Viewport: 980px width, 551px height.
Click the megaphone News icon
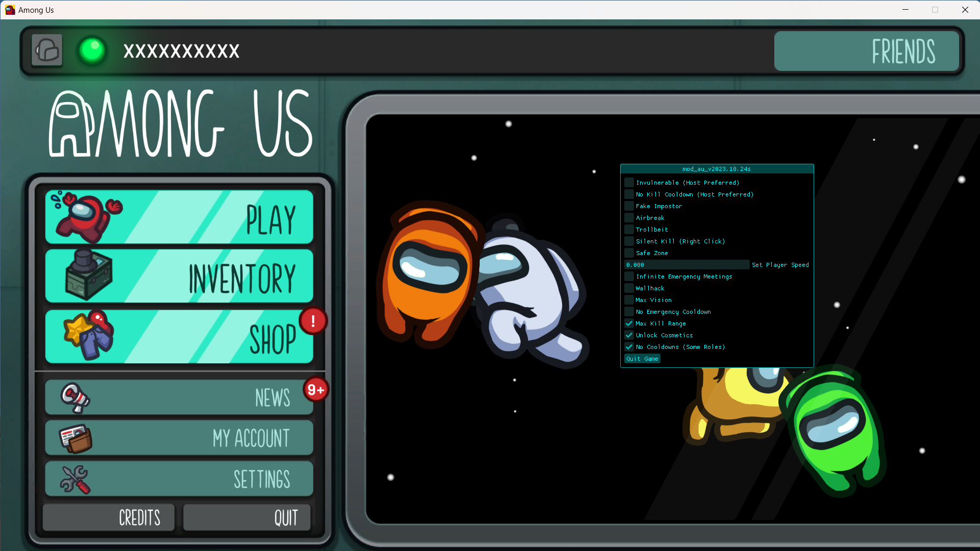[75, 397]
